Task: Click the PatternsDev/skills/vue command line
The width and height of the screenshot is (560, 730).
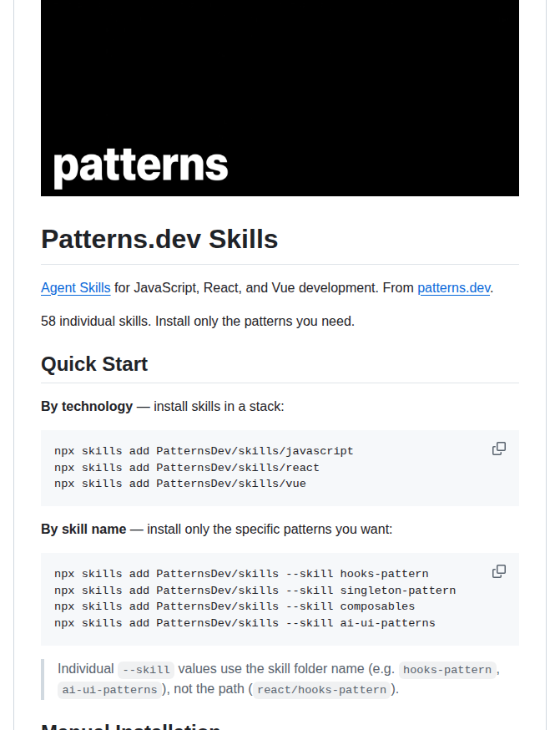Action: pos(180,484)
